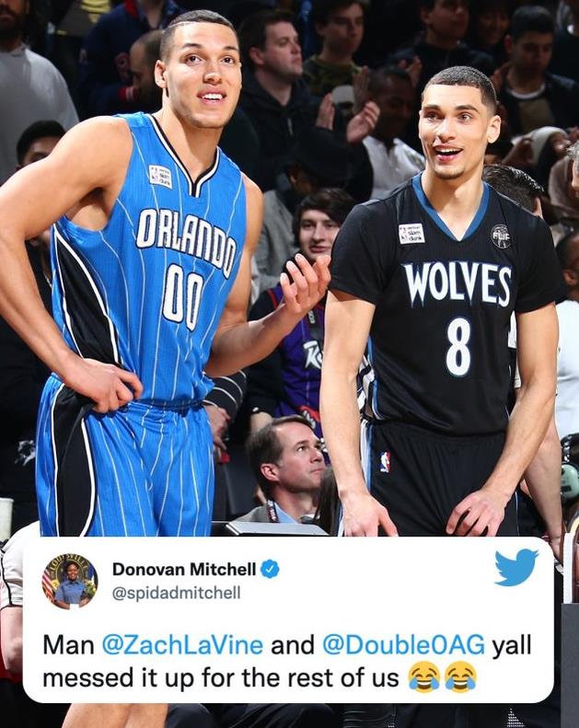The height and width of the screenshot is (728, 579).
Task: Click the blue Twitter bird logo
Action: pos(516,567)
